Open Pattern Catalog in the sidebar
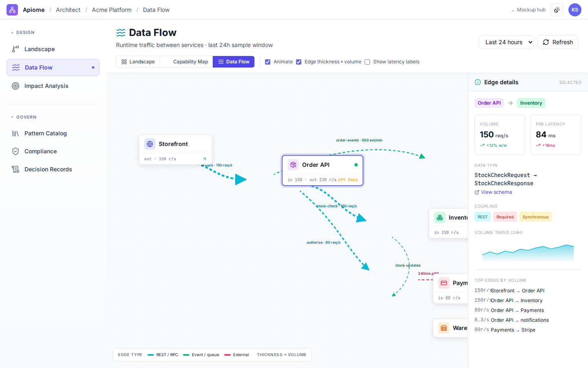The height and width of the screenshot is (368, 588). pyautogui.click(x=53, y=133)
